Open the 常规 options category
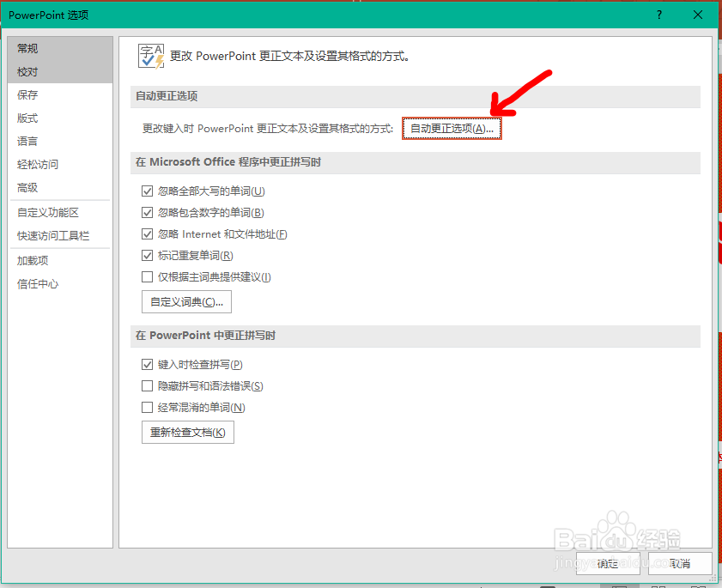Screen dimensions: 722x588 pos(60,48)
